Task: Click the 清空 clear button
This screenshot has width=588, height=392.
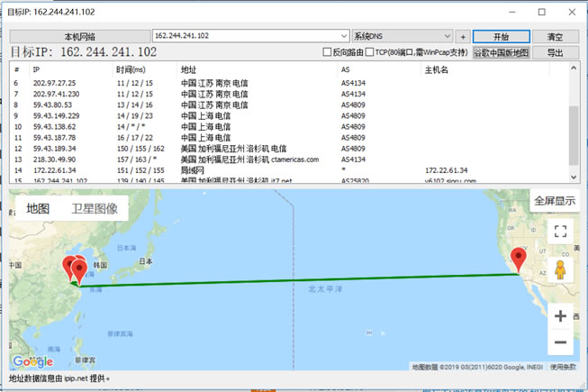Action: tap(555, 37)
